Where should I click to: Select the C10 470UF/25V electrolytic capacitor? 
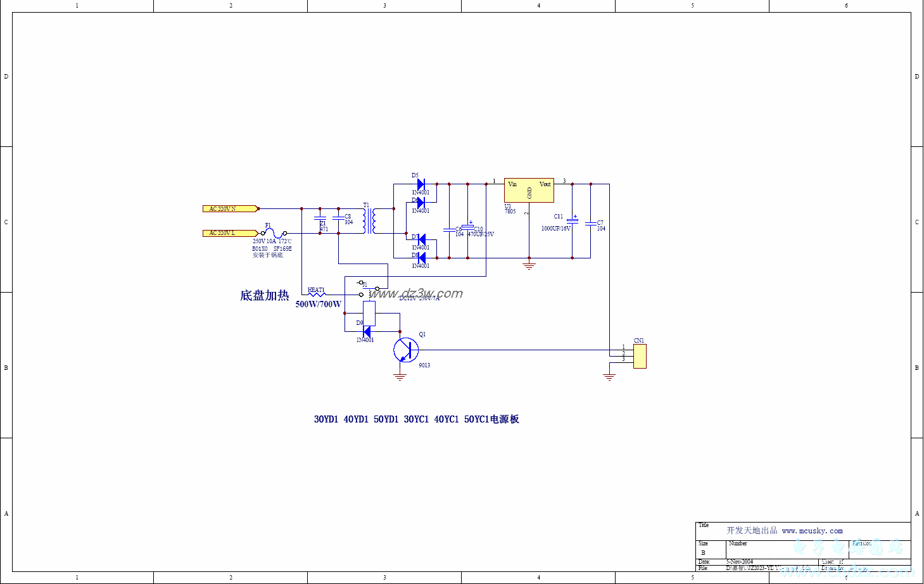[x=468, y=227]
